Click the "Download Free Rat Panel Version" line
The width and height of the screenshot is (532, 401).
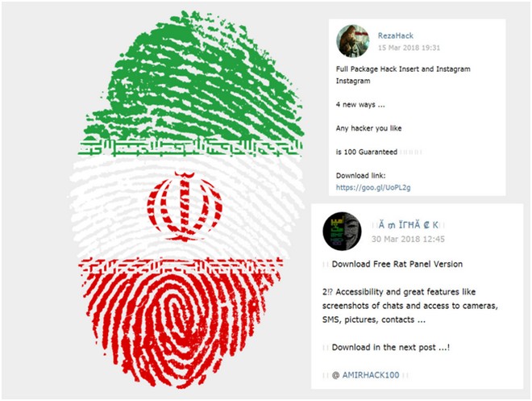pyautogui.click(x=397, y=264)
